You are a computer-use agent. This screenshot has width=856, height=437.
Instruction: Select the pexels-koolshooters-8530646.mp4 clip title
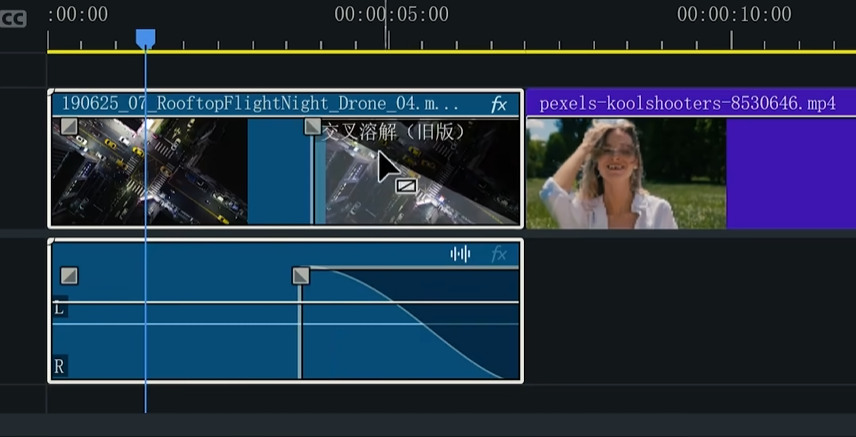click(687, 103)
